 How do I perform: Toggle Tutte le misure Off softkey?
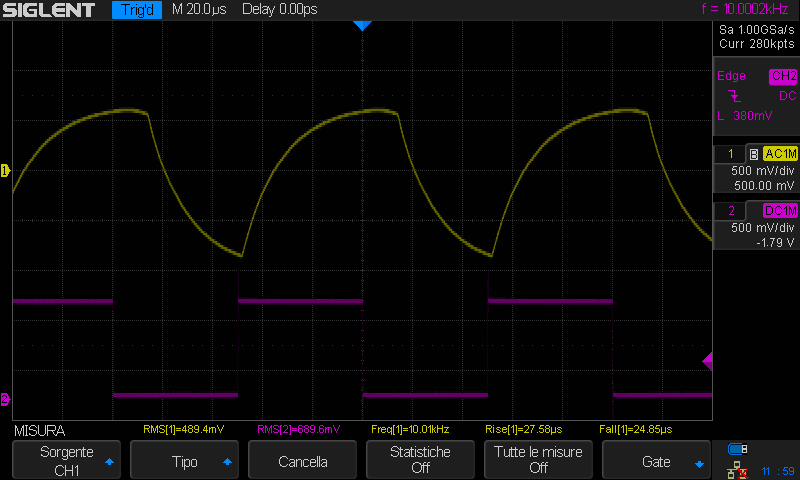(x=538, y=460)
